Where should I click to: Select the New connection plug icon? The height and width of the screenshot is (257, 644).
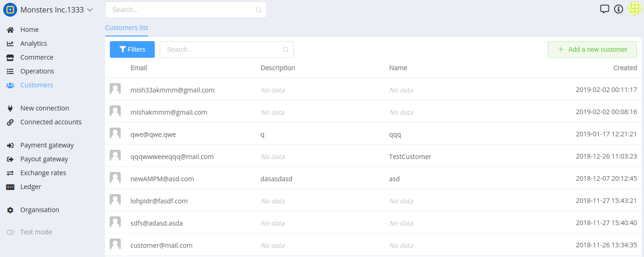10,108
